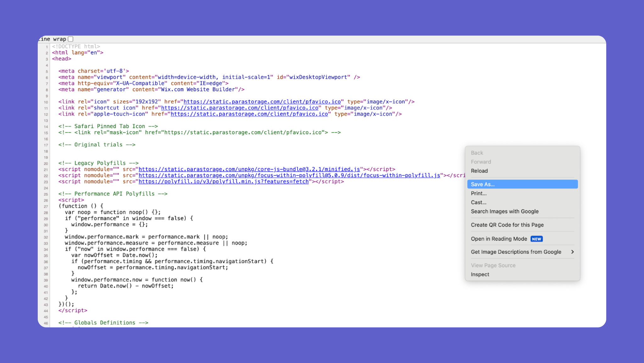Select Reload in the context menu
Viewport: 644px width, 363px height.
coord(522,171)
